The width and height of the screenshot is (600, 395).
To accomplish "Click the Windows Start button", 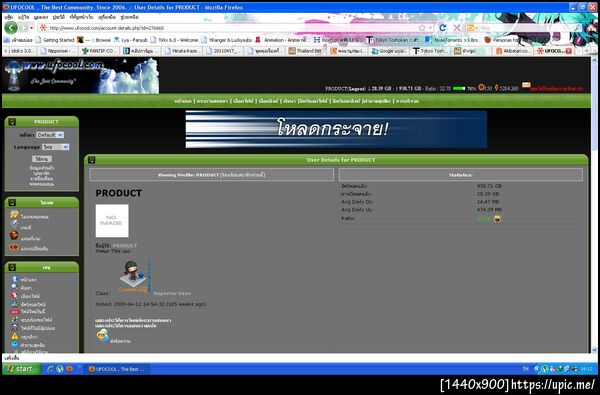I will click(22, 369).
